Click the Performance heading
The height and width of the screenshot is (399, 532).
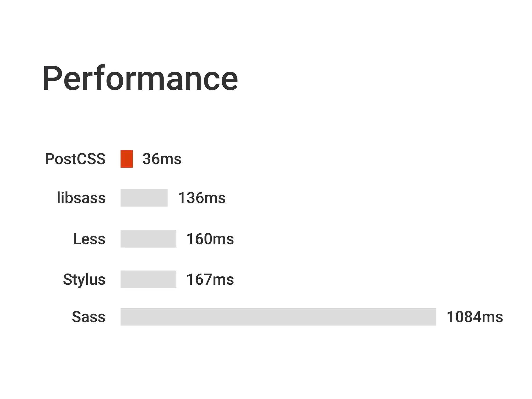click(x=140, y=79)
